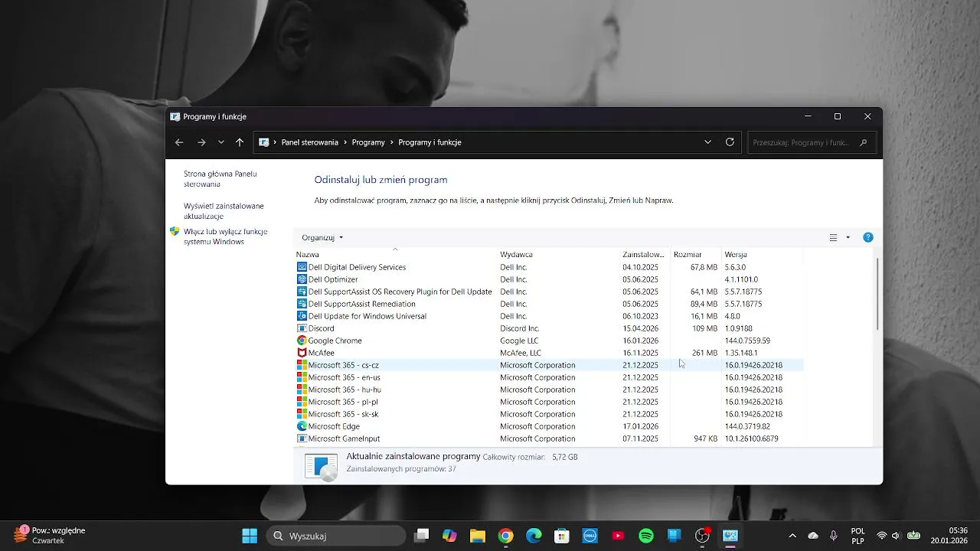Select the McAfee program icon
Image resolution: width=980 pixels, height=551 pixels.
pos(302,353)
